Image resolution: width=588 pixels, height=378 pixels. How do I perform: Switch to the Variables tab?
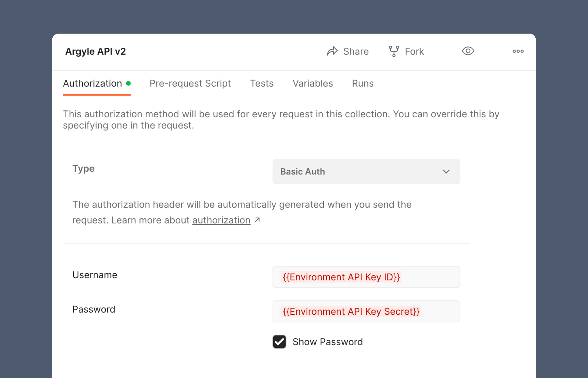click(312, 83)
